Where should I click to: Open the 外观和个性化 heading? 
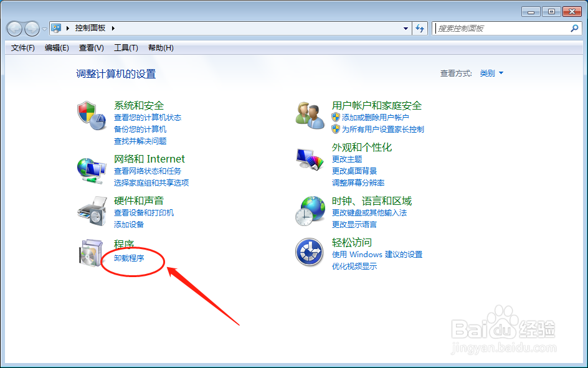tap(361, 148)
